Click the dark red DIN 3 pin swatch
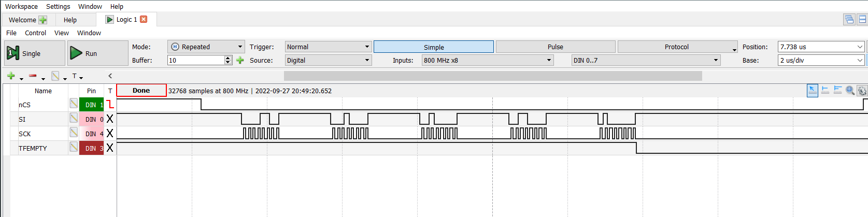Image resolution: width=868 pixels, height=217 pixels. click(x=92, y=148)
